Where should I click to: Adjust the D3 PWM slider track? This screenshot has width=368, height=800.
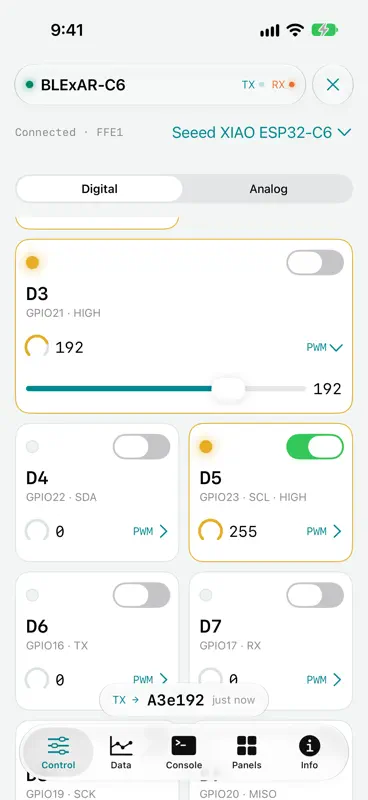165,389
